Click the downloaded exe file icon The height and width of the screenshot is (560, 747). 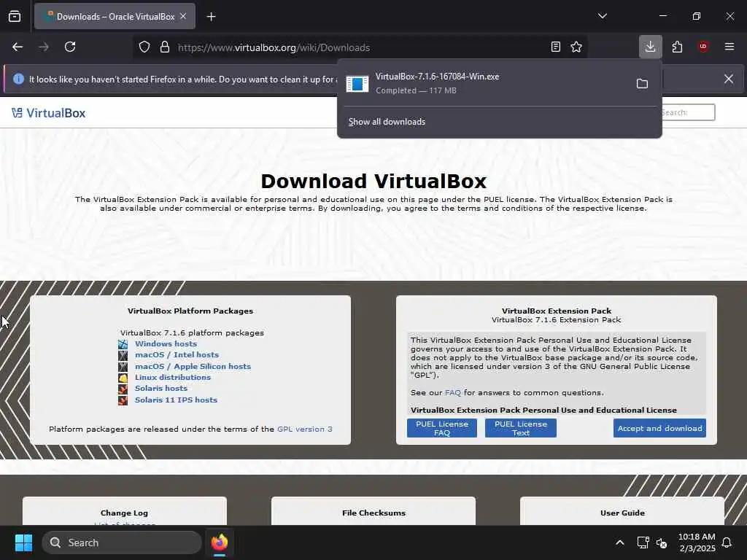tap(357, 84)
